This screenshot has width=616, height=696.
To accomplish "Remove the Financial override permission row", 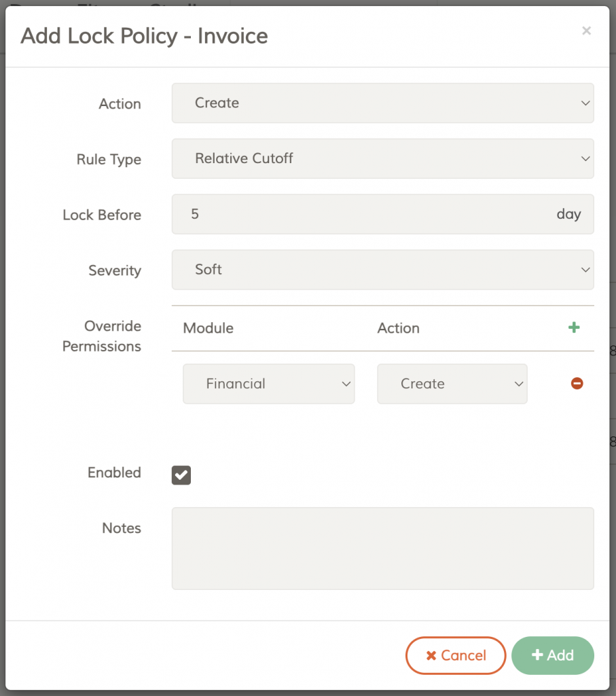I will click(x=577, y=383).
